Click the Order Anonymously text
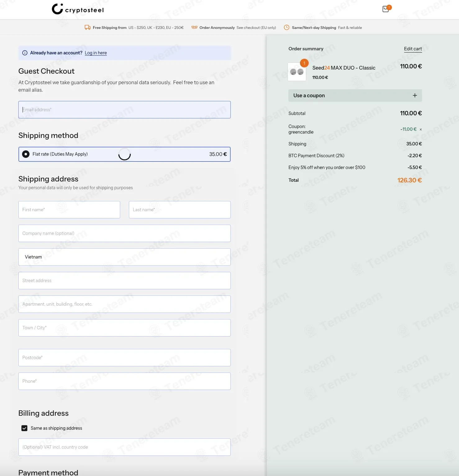The width and height of the screenshot is (459, 476). point(217,28)
